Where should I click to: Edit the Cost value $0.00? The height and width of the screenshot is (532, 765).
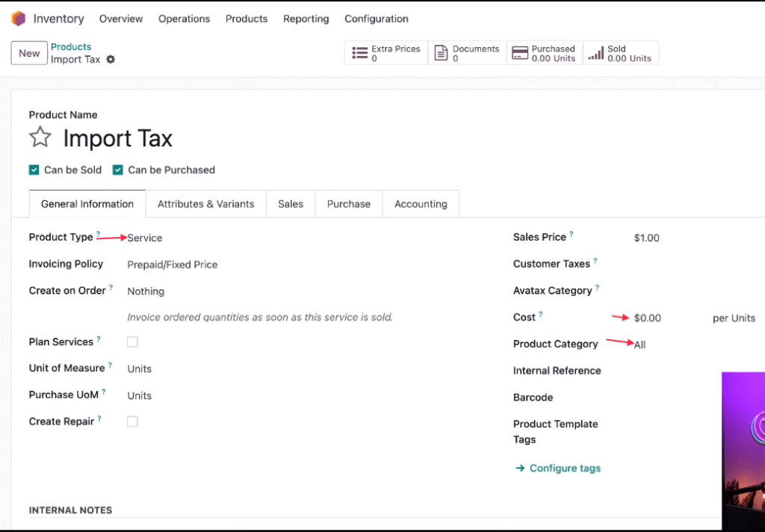pyautogui.click(x=648, y=318)
